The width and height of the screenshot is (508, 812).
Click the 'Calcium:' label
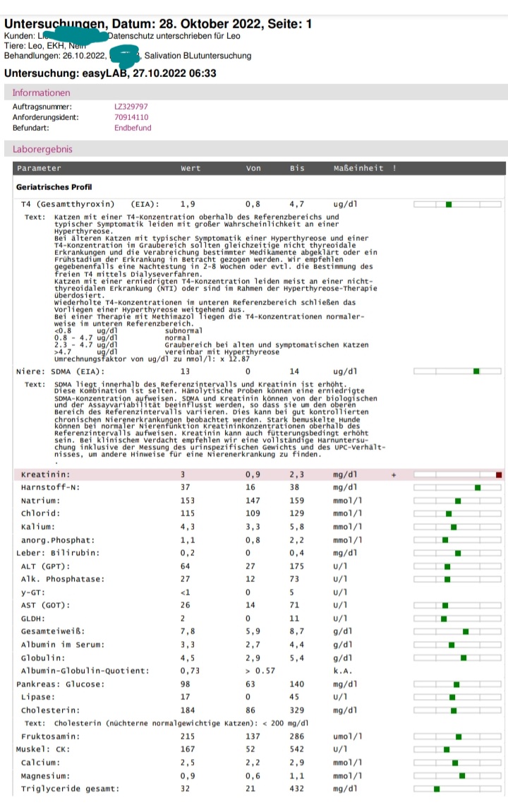[40, 763]
